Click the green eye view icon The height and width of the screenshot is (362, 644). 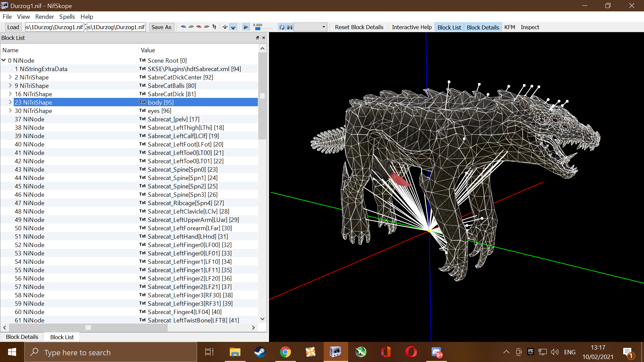[191, 27]
